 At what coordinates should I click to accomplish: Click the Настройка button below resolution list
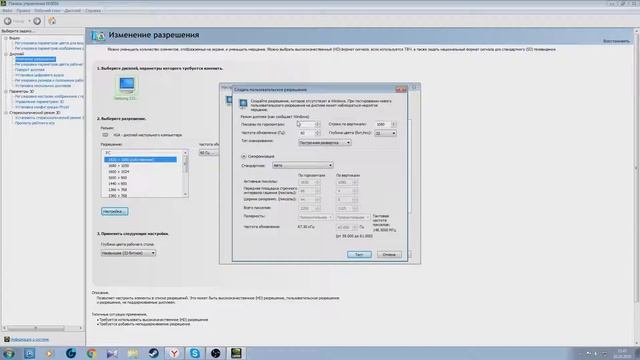pos(114,211)
